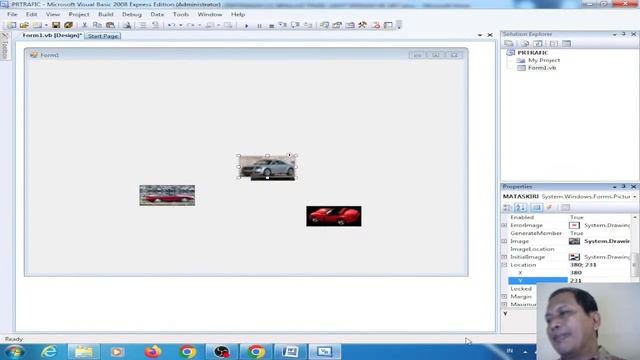The width and height of the screenshot is (640, 360).
Task: Click the Open File toolbar icon
Action: pos(24,25)
